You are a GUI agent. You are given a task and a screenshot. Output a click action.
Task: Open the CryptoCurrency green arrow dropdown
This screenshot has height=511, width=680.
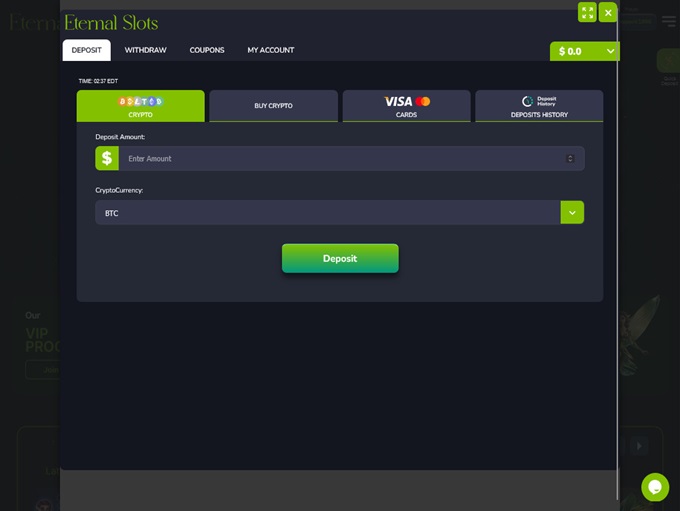point(572,212)
